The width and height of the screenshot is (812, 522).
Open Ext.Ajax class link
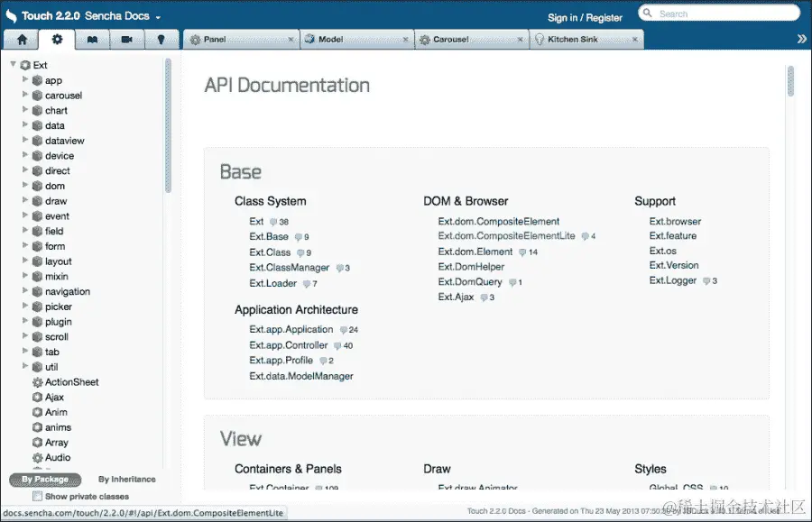(x=457, y=297)
